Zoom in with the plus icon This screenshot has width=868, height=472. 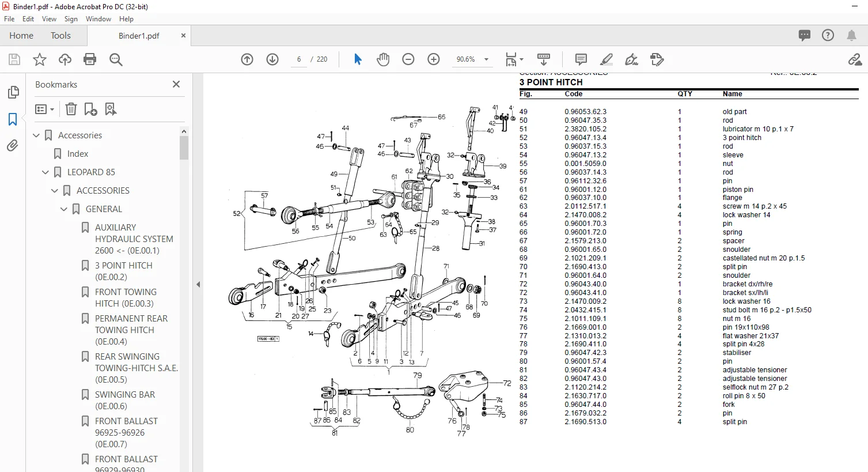tap(434, 59)
